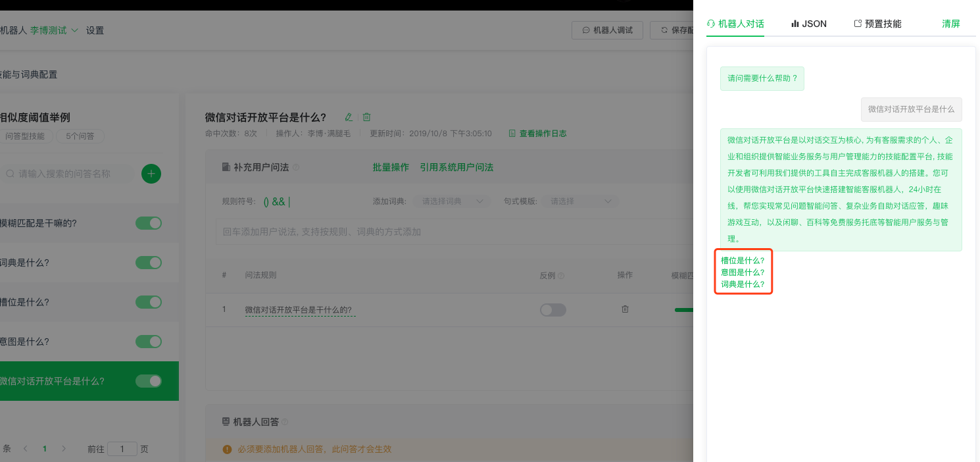Toggle the 词典是什么? switch in the list
The width and height of the screenshot is (980, 462).
[149, 263]
